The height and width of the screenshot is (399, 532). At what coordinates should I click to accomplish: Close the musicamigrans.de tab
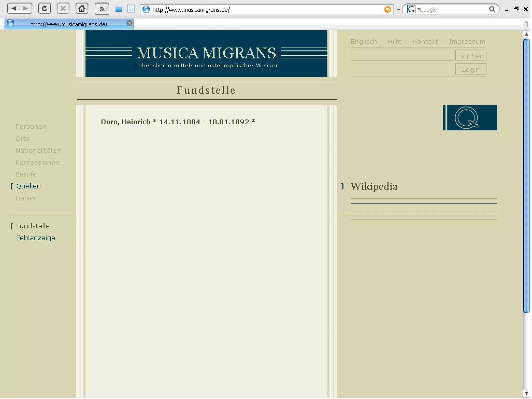pyautogui.click(x=129, y=23)
